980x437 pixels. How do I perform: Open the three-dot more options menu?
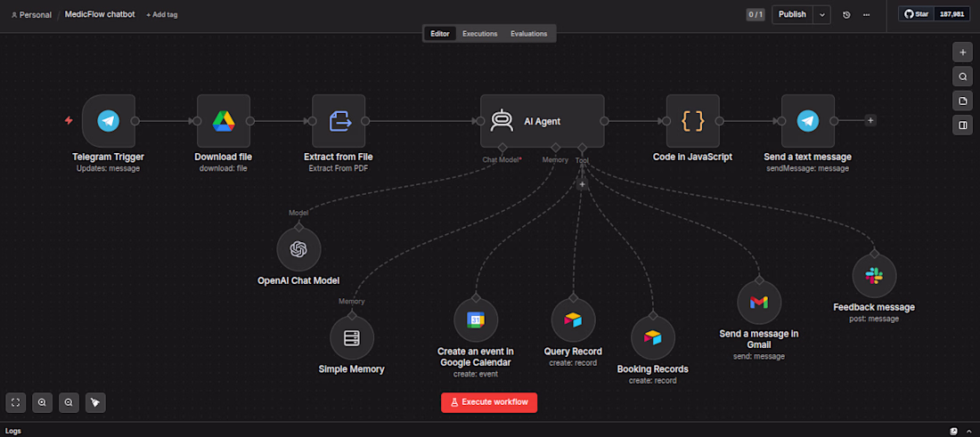866,15
